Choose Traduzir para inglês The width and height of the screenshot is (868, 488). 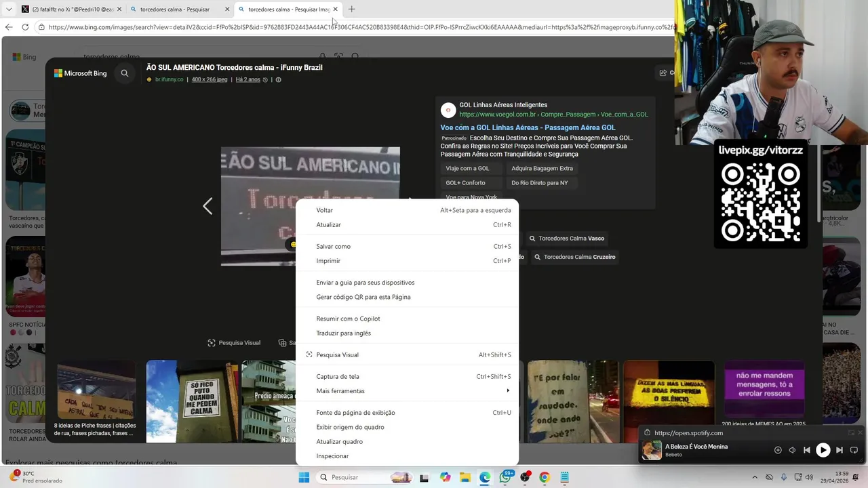[x=407, y=333]
